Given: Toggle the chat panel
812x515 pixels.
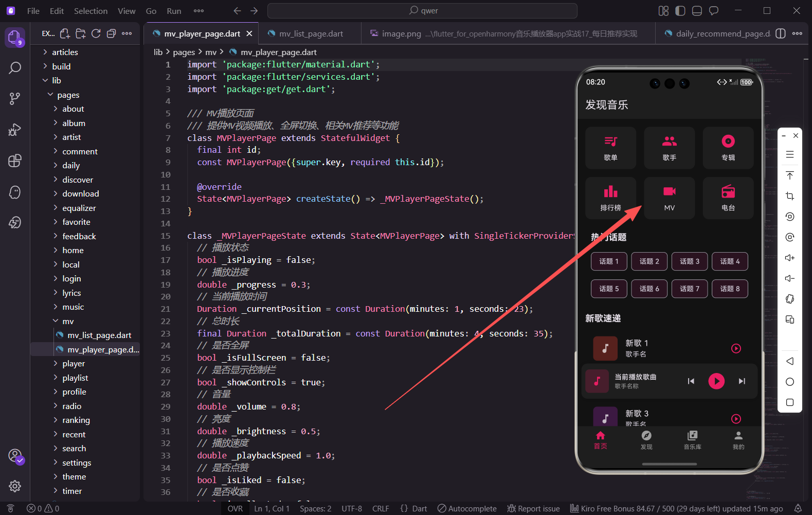Looking at the screenshot, I should [x=714, y=11].
